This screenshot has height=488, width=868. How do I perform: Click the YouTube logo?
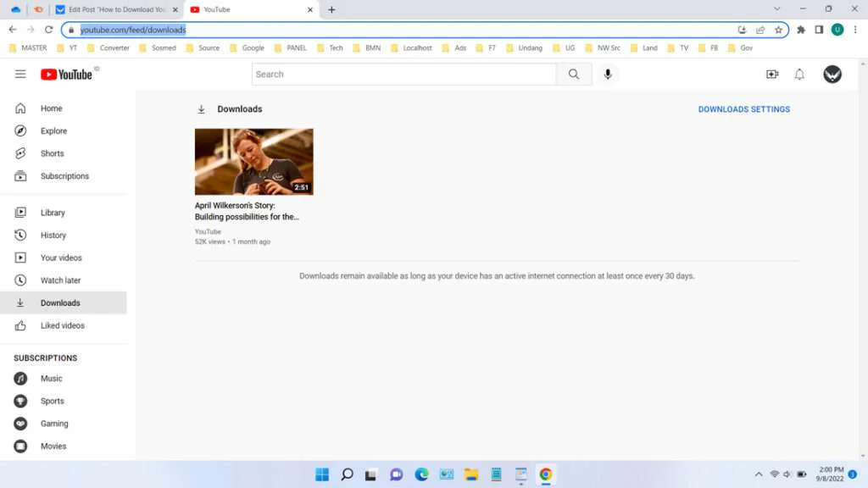tap(68, 74)
